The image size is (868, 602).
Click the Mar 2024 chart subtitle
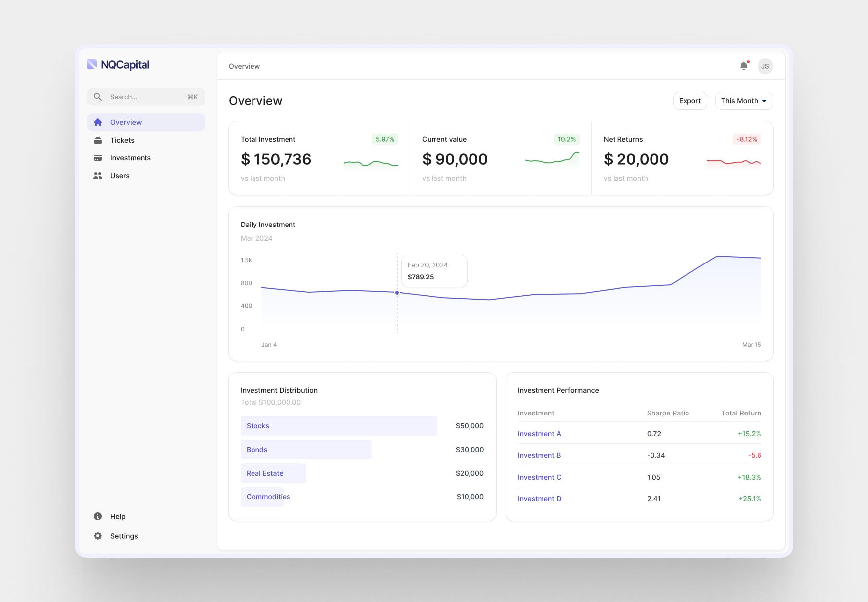(256, 238)
